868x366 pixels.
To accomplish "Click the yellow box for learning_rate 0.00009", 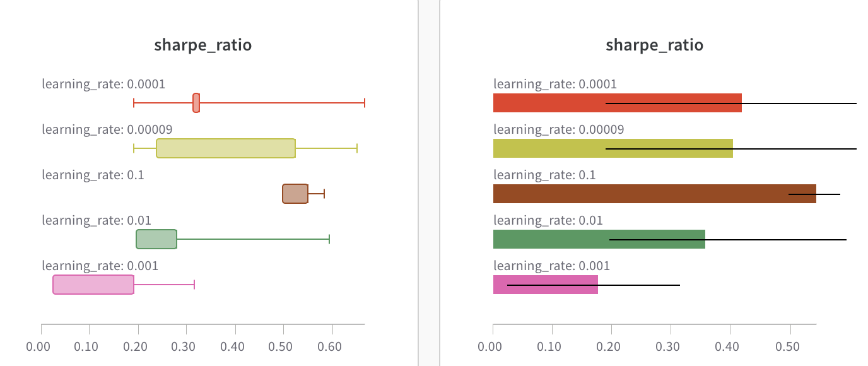I will coord(226,148).
